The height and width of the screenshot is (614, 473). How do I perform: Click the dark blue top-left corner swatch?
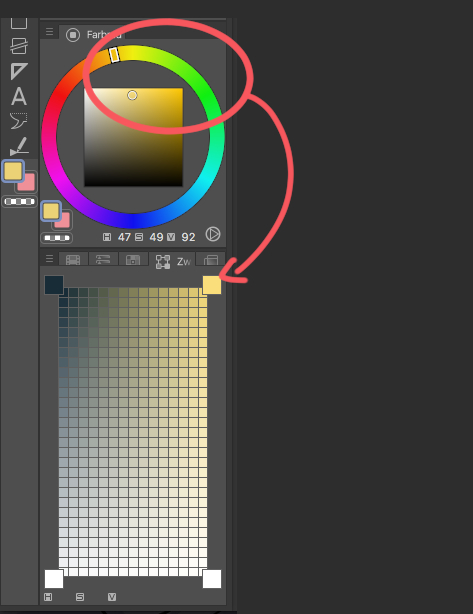click(x=54, y=285)
